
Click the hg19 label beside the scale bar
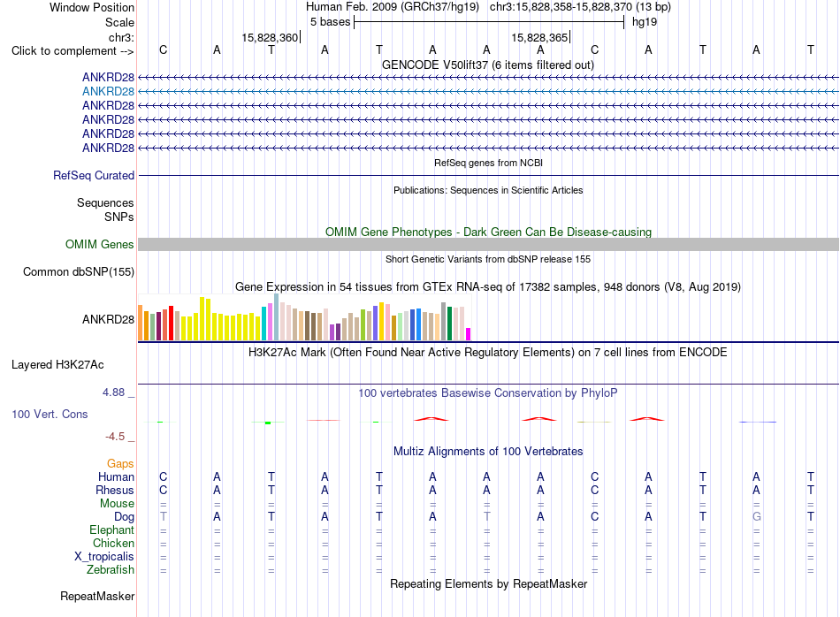[x=645, y=22]
